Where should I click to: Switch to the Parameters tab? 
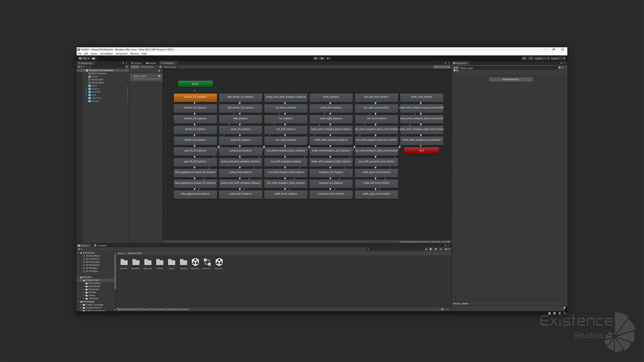pyautogui.click(x=147, y=67)
